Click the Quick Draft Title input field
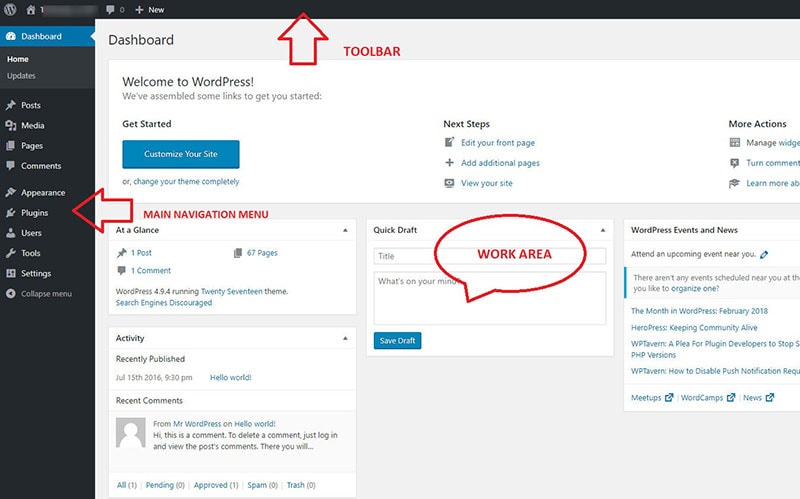 (x=490, y=256)
